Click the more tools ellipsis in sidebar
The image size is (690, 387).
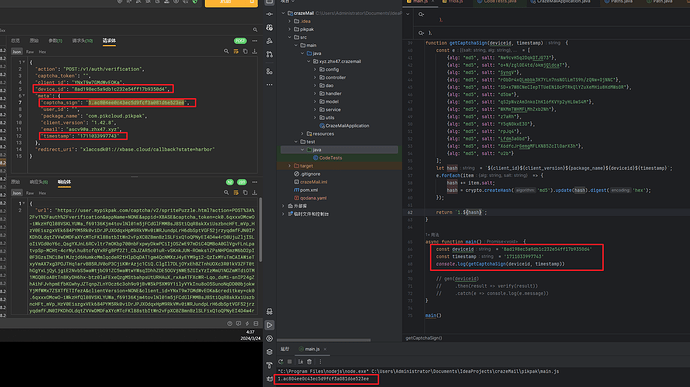pyautogui.click(x=269, y=85)
